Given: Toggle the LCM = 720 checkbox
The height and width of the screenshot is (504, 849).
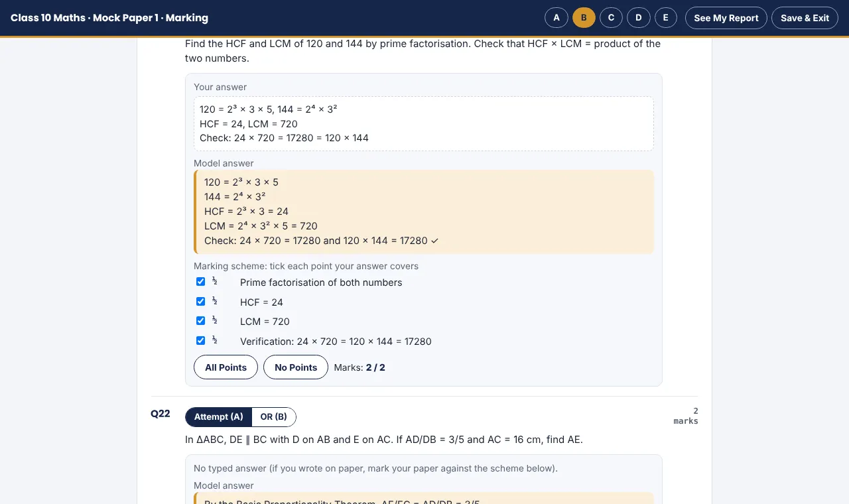Looking at the screenshot, I should [x=200, y=321].
